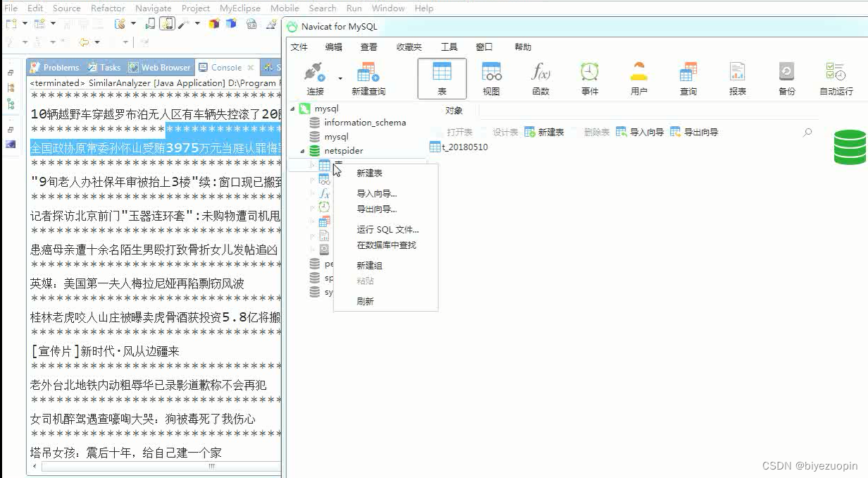The image size is (868, 478).
Task: Click the reports node icon in tree
Action: (x=324, y=235)
